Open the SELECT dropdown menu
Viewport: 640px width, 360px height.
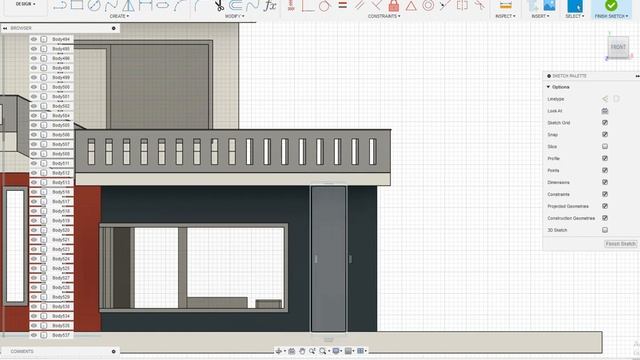pos(575,16)
